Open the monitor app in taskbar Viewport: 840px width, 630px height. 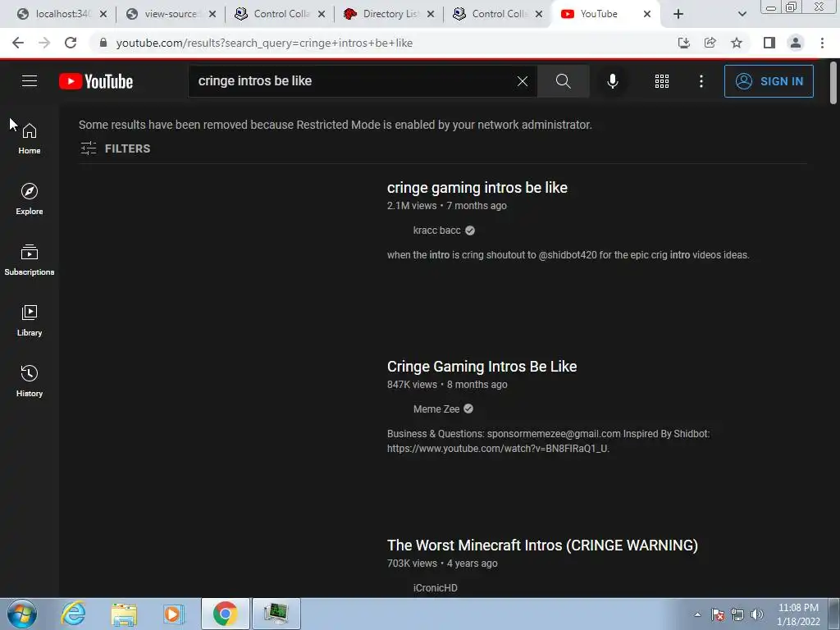(276, 614)
